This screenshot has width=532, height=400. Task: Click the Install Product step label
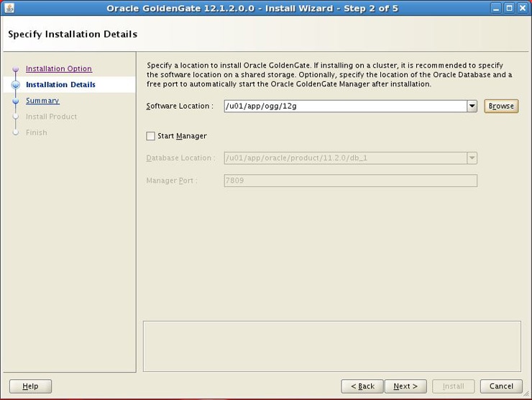(51, 117)
